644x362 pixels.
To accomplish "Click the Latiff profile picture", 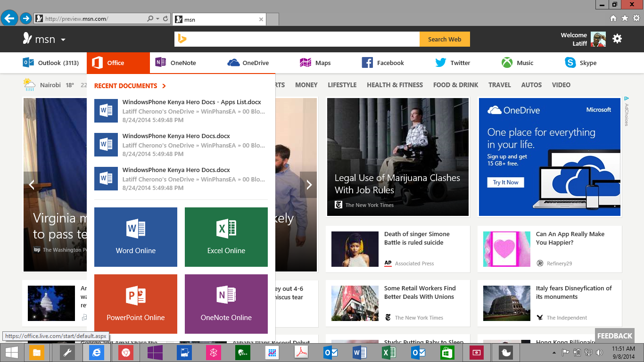I will (x=598, y=39).
